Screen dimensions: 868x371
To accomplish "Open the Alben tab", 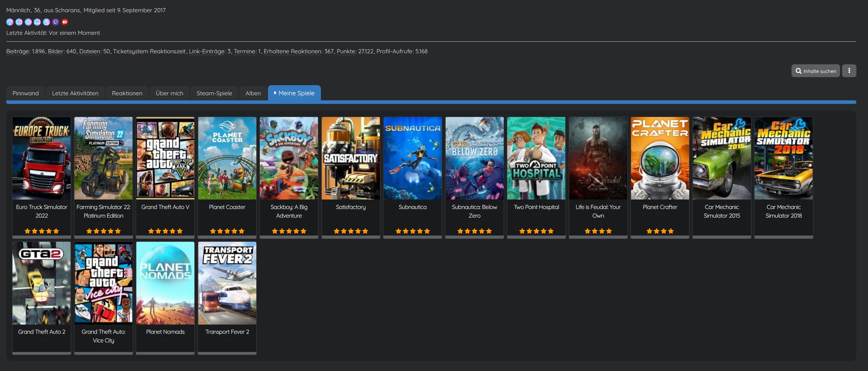I will 253,93.
